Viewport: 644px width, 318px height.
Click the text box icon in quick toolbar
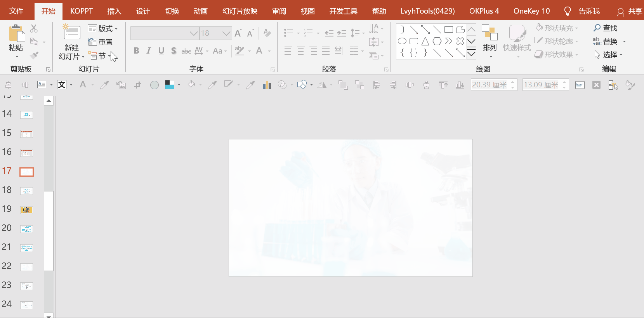[42, 85]
